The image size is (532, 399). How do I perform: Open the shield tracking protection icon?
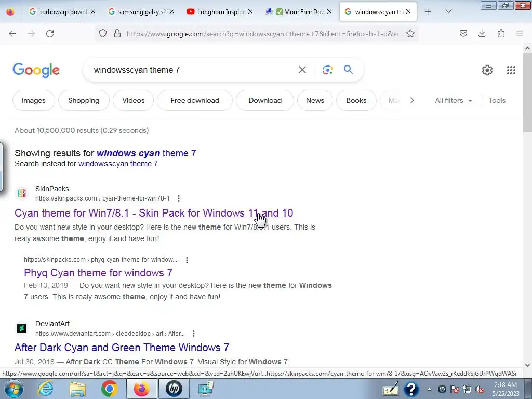pos(103,33)
